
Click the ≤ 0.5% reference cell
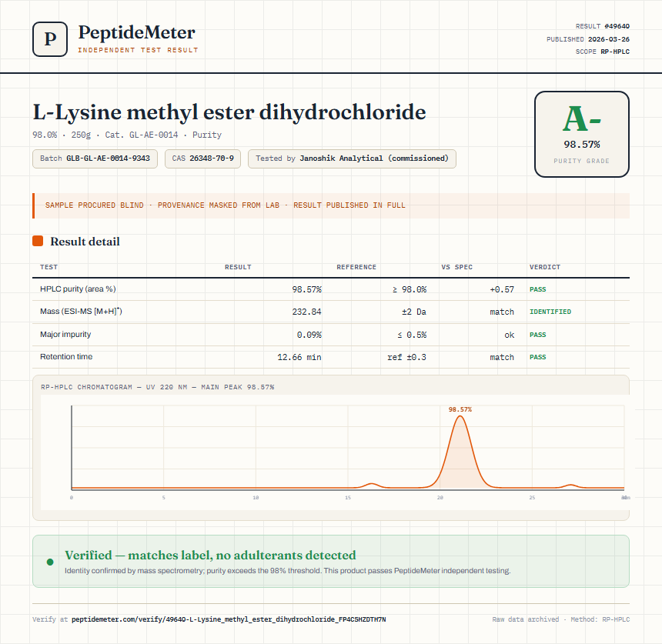pyautogui.click(x=412, y=335)
